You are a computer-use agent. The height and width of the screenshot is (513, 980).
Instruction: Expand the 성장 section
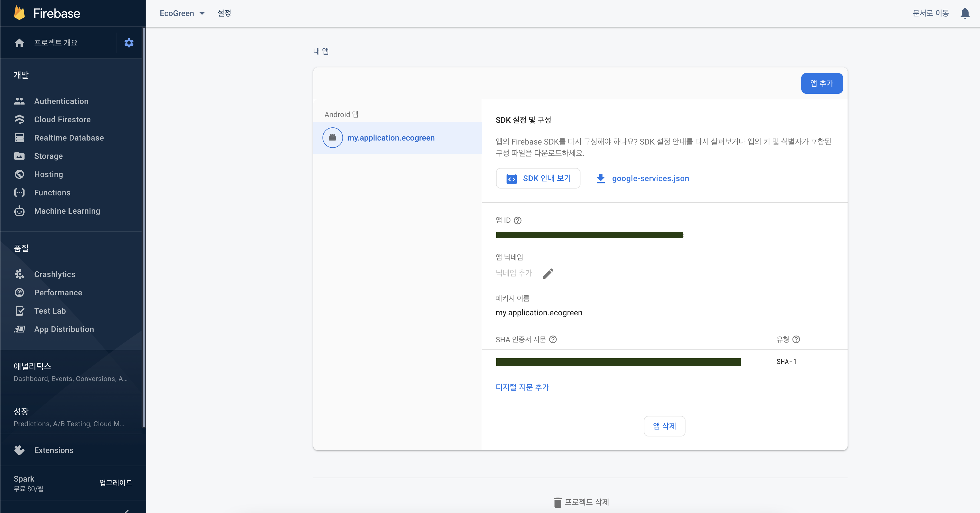(71, 417)
